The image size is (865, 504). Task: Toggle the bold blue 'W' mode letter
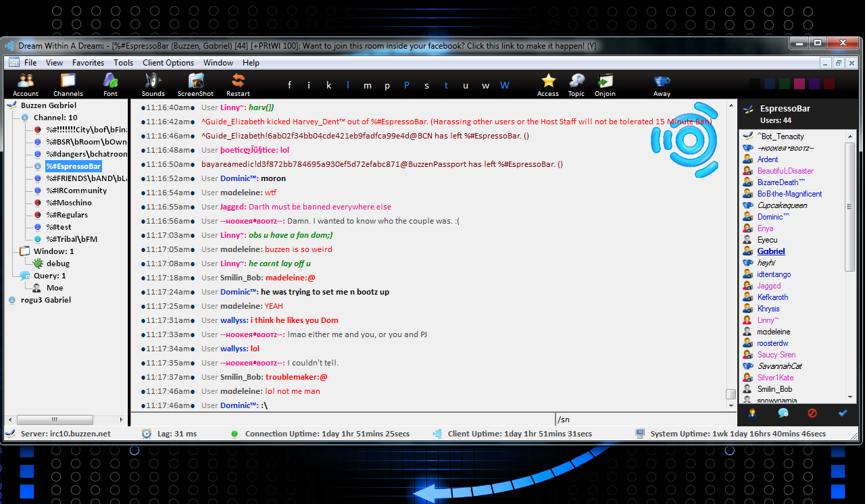click(505, 85)
